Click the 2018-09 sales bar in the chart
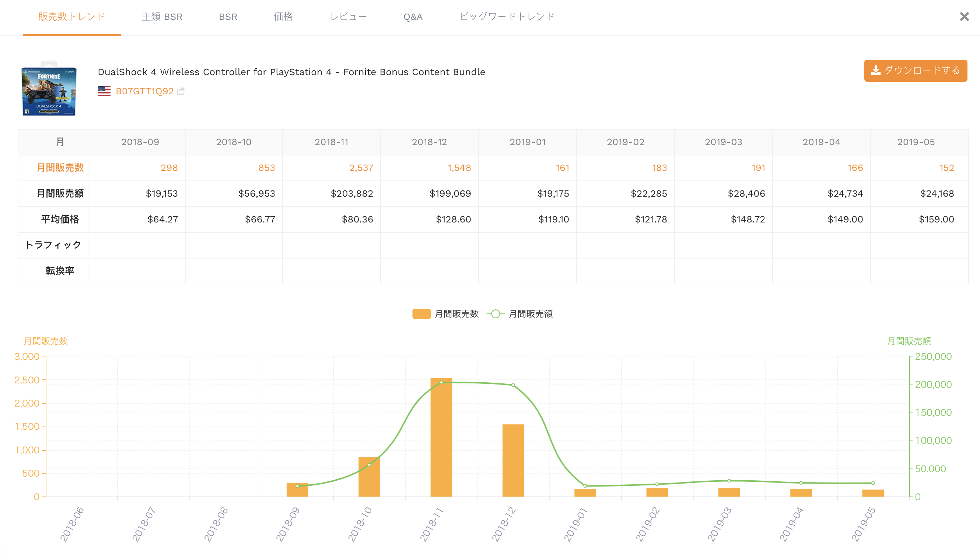980x558 pixels. 297,489
